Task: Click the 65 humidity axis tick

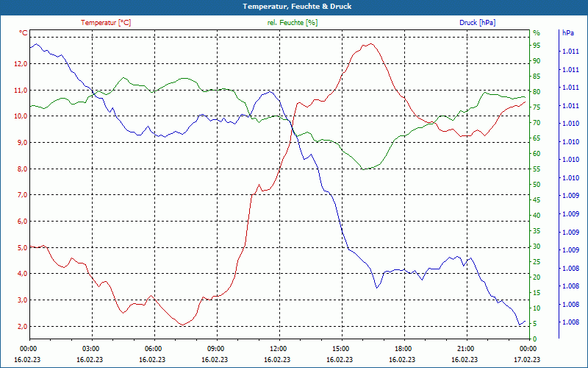Action: (x=537, y=138)
